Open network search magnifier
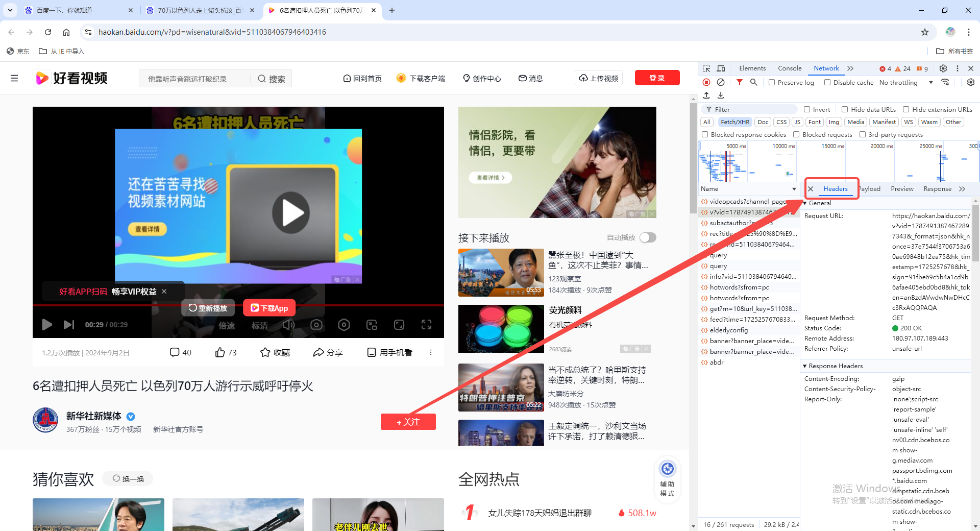The height and width of the screenshot is (531, 980). tap(753, 82)
